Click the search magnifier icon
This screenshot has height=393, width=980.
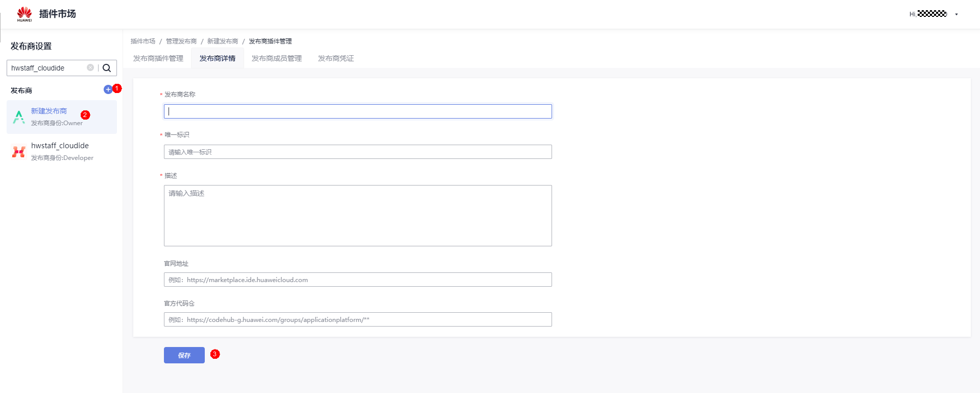coord(107,68)
